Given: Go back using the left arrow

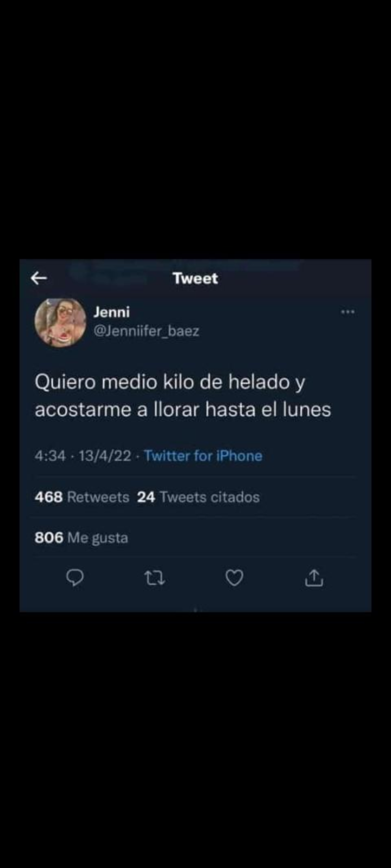Looking at the screenshot, I should point(39,278).
